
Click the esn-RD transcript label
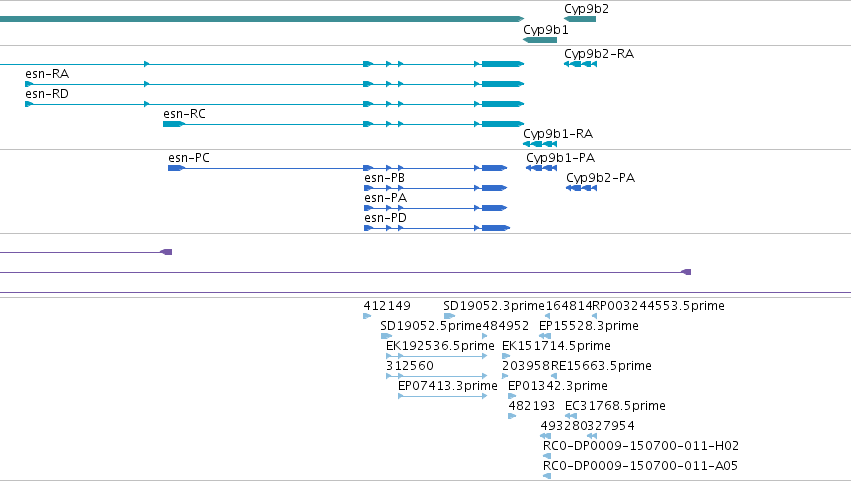(x=47, y=94)
